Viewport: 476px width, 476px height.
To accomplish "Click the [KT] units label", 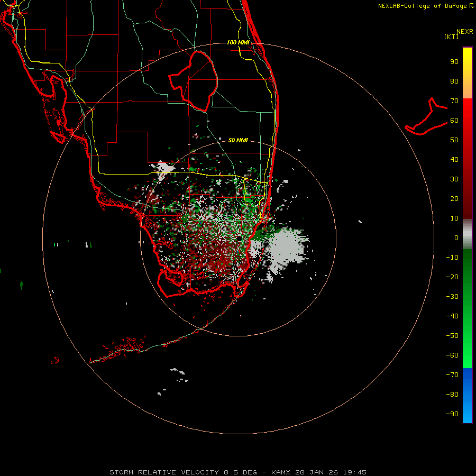I will (x=452, y=36).
